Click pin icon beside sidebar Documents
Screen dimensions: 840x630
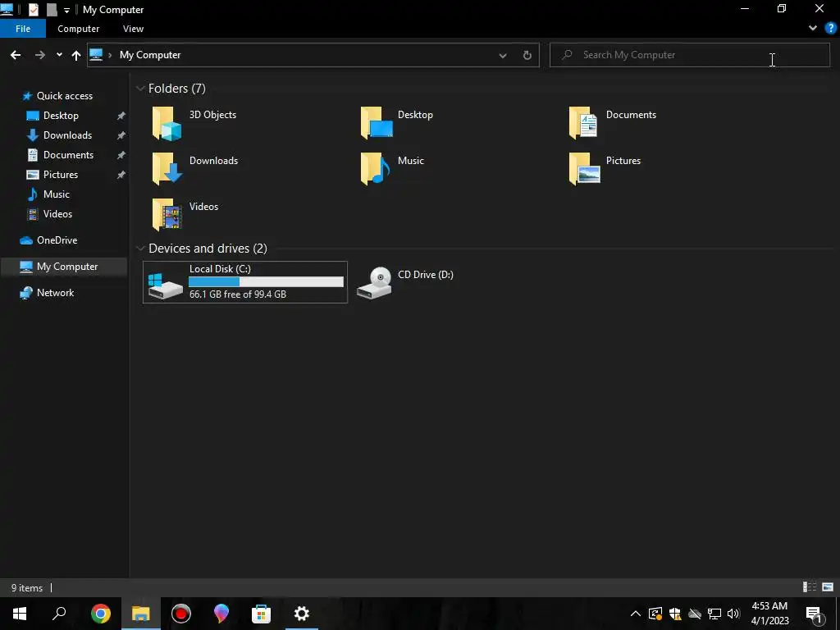[121, 155]
